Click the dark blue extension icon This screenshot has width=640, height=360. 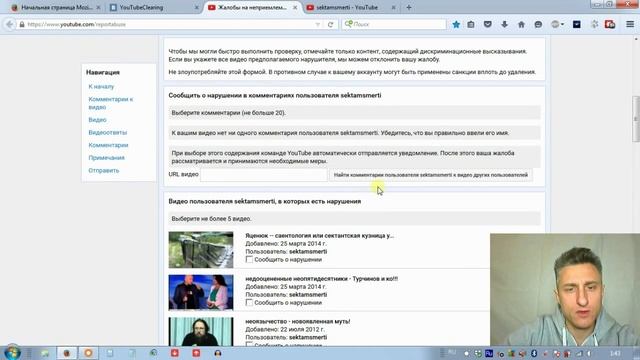[x=576, y=24]
